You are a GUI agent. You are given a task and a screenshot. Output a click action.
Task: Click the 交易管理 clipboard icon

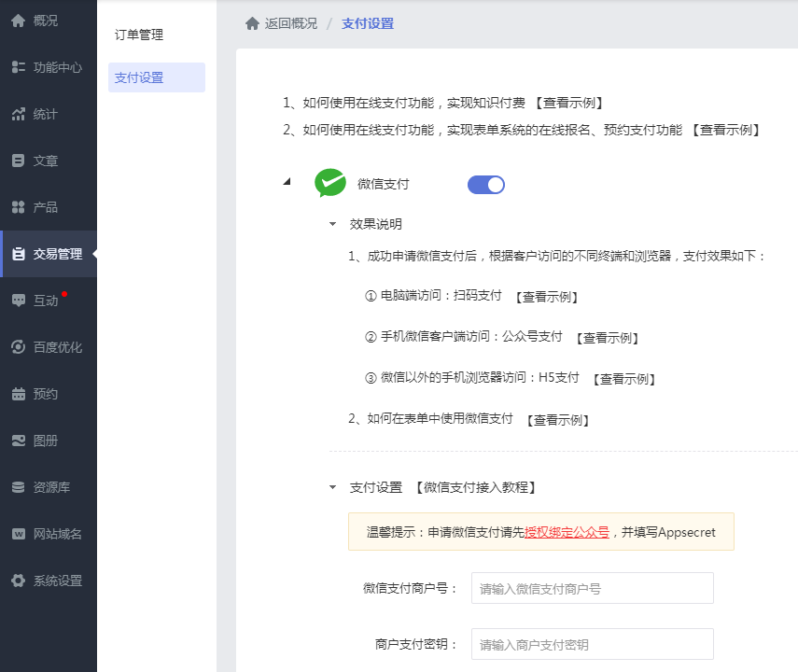click(19, 254)
